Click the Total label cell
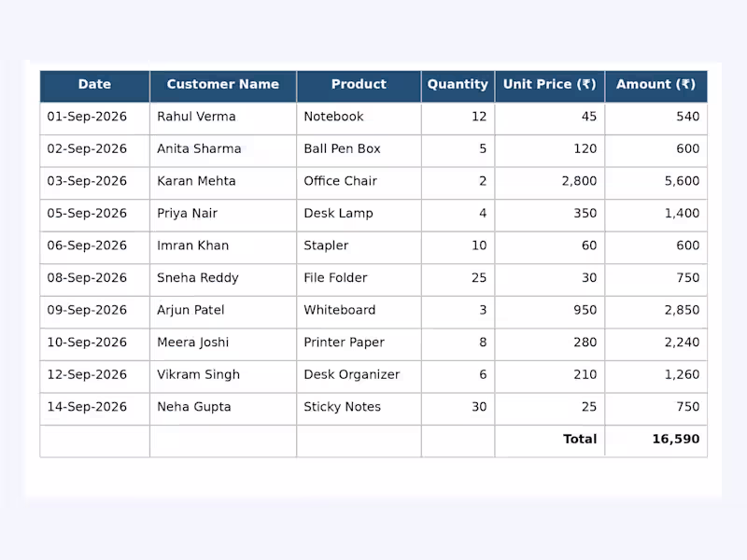Viewport: 747px width, 560px height. click(x=550, y=441)
